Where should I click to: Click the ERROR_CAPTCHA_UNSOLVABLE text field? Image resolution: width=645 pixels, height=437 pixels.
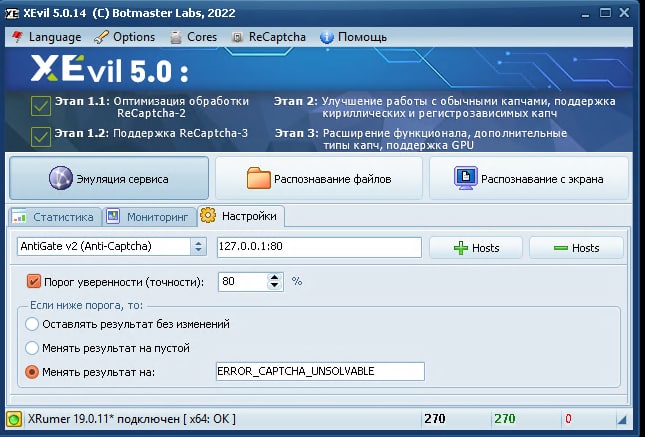(x=320, y=371)
